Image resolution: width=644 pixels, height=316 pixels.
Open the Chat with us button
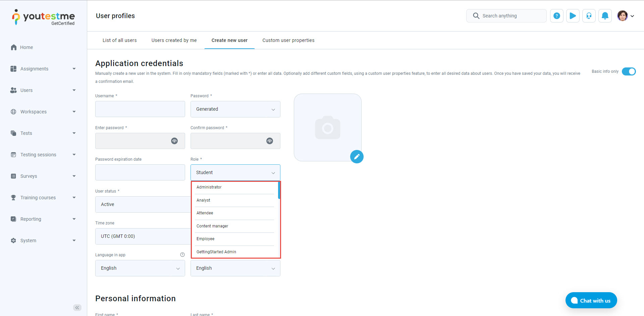click(x=591, y=301)
